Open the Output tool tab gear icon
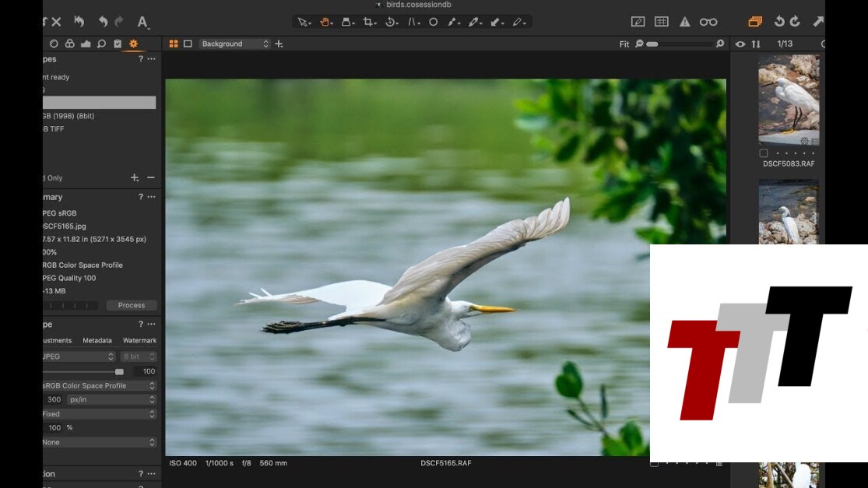This screenshot has height=488, width=868. coord(133,44)
